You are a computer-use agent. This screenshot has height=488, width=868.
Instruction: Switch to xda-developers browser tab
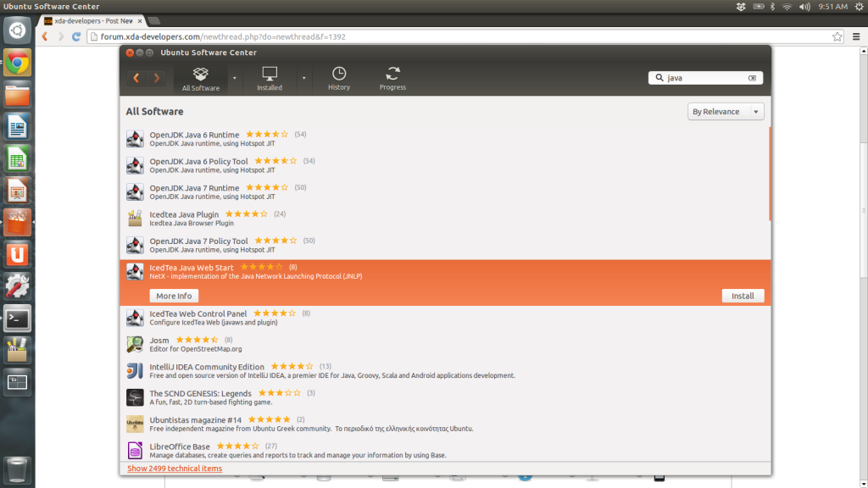click(x=92, y=20)
